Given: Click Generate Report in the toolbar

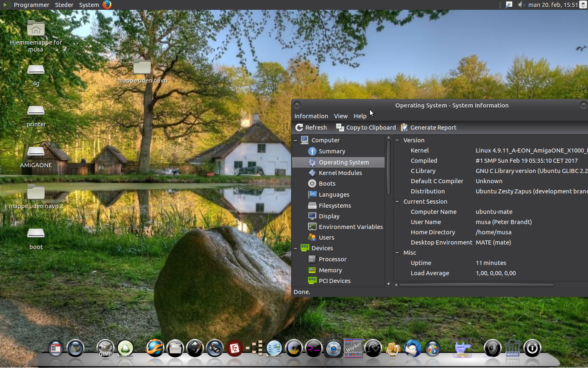Looking at the screenshot, I should click(429, 128).
